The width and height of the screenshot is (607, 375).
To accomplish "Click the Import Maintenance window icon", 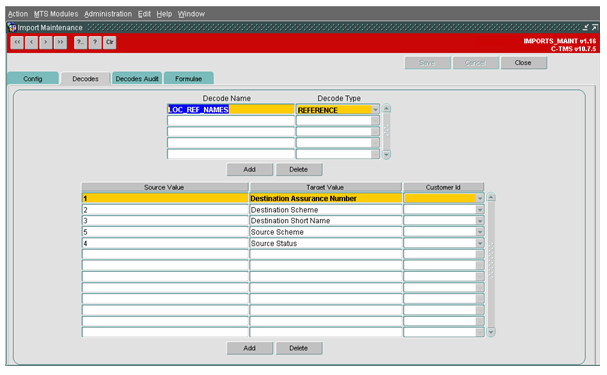I will 12,27.
